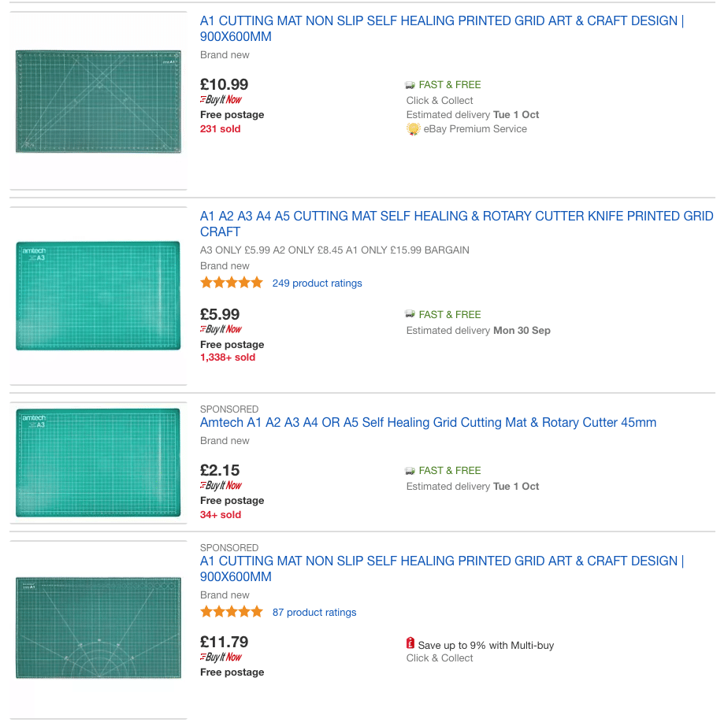Image resolution: width=728 pixels, height=726 pixels.
Task: Click the star rating beside 87 product ratings
Action: tap(232, 612)
